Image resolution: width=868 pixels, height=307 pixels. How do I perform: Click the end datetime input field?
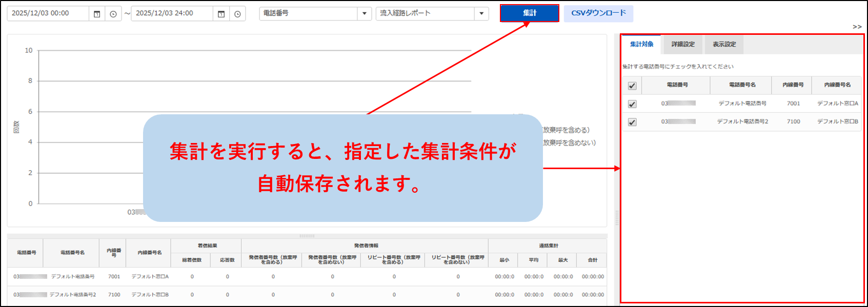[x=172, y=13]
